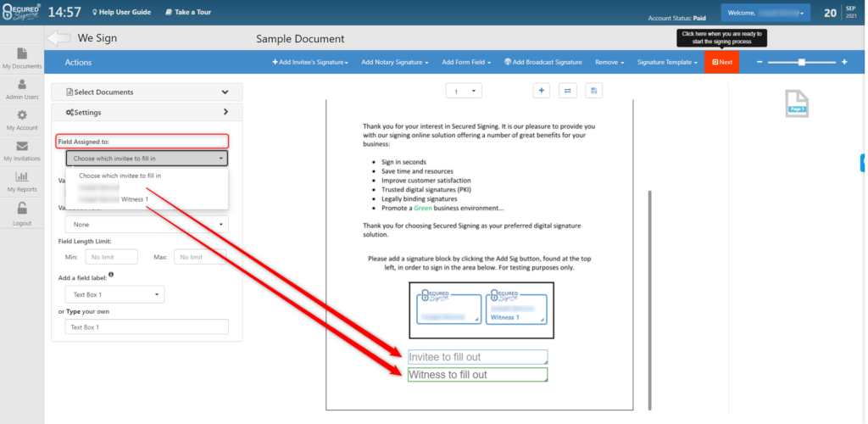Click the save disk icon above document
868x424 pixels.
(594, 91)
